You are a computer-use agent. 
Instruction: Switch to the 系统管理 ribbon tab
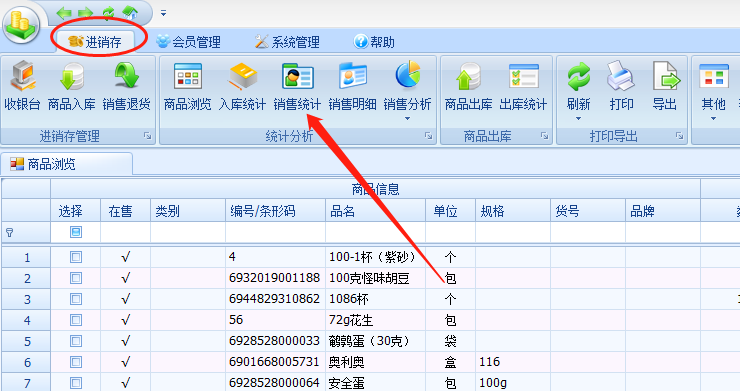tap(287, 42)
